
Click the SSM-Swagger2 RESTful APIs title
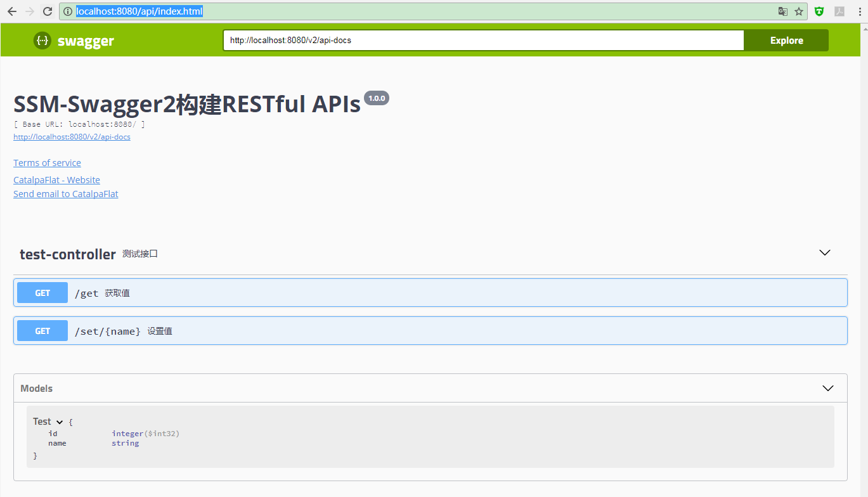[187, 104]
